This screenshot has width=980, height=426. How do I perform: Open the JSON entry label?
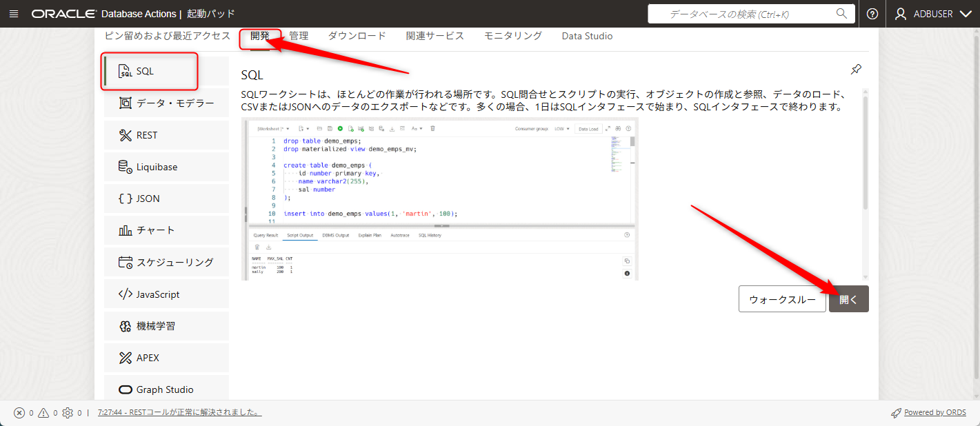tap(148, 199)
